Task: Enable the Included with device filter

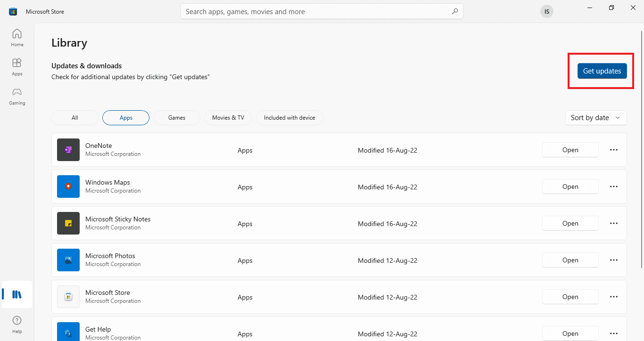Action: tap(289, 117)
